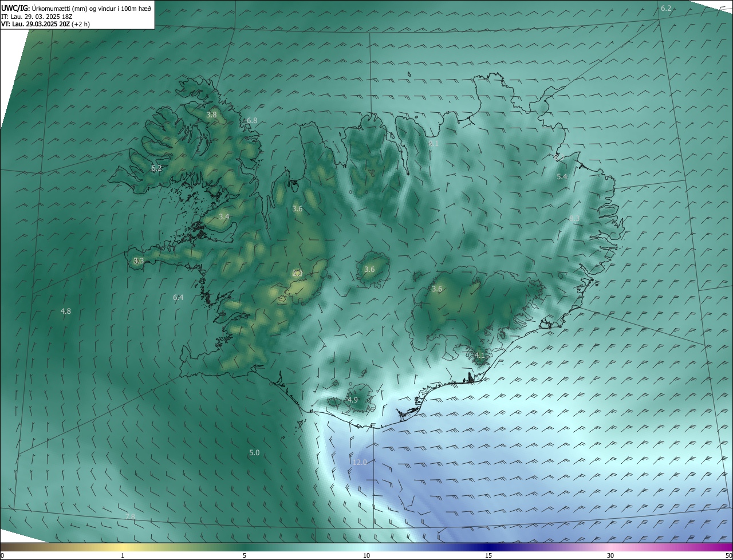Click the 15 tick on the color scale
This screenshot has width=733, height=560.
coord(488,555)
